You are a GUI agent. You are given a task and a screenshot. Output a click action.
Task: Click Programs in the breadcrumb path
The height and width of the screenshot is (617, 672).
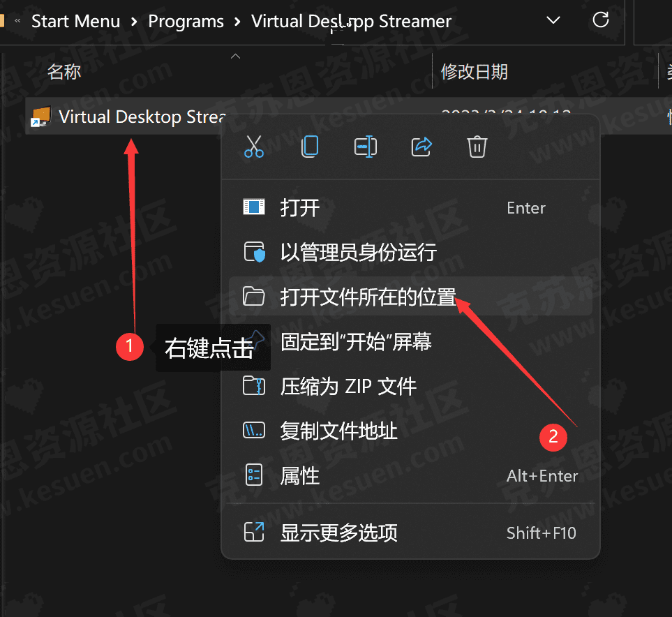pyautogui.click(x=186, y=22)
